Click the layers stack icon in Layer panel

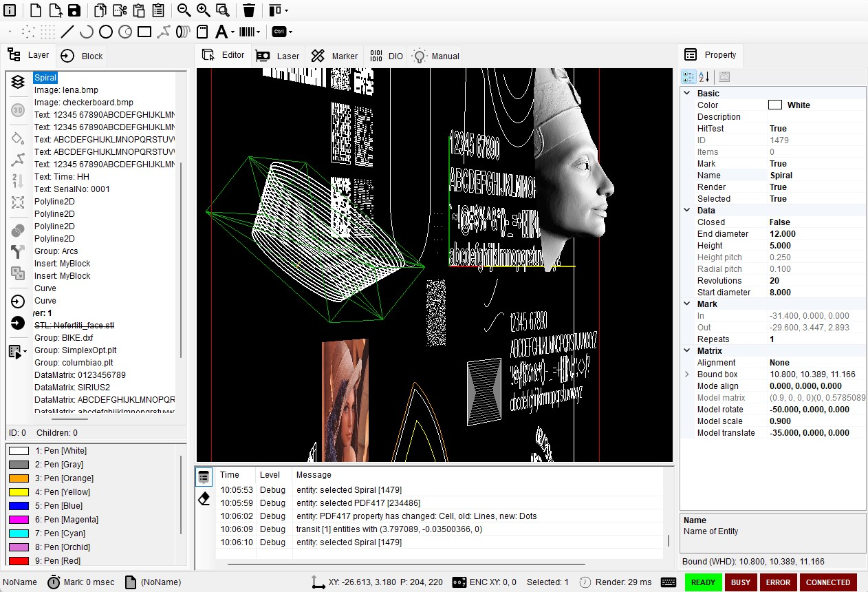point(18,82)
